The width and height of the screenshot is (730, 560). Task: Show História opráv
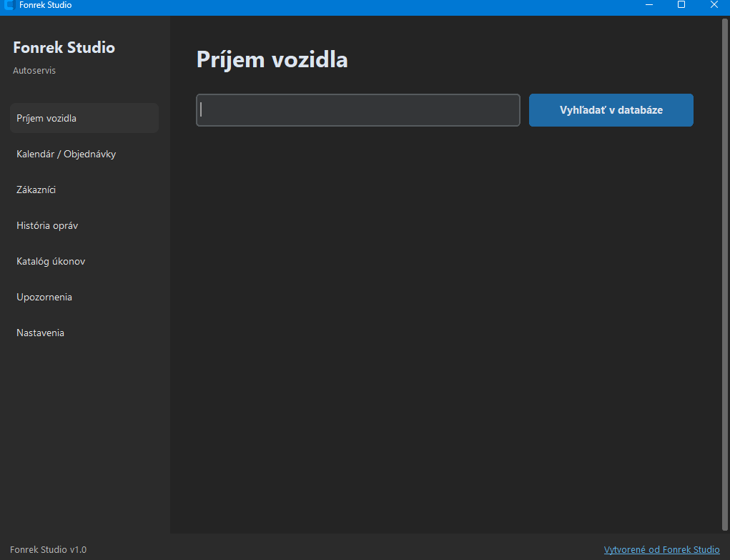click(84, 225)
